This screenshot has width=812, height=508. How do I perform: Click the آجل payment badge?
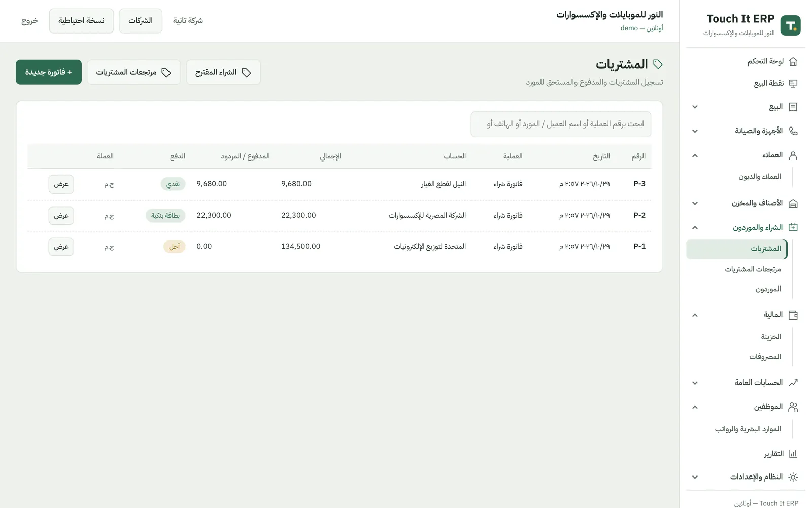(175, 247)
